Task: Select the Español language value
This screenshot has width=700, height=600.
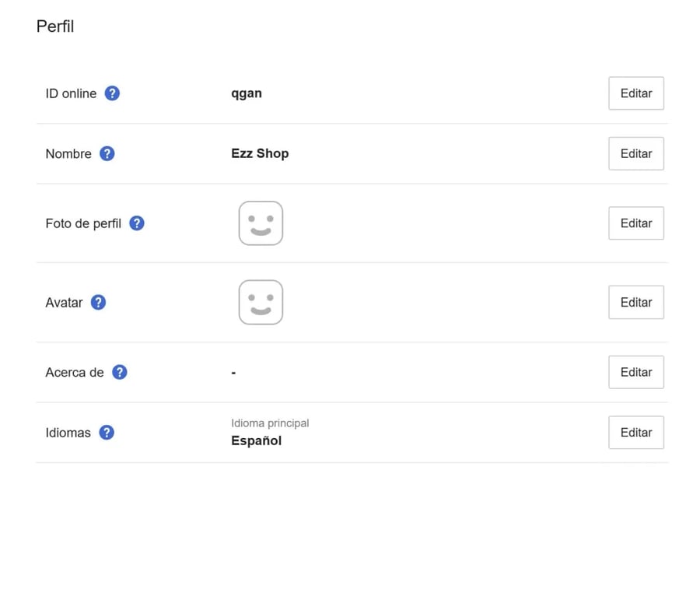Action: point(256,440)
